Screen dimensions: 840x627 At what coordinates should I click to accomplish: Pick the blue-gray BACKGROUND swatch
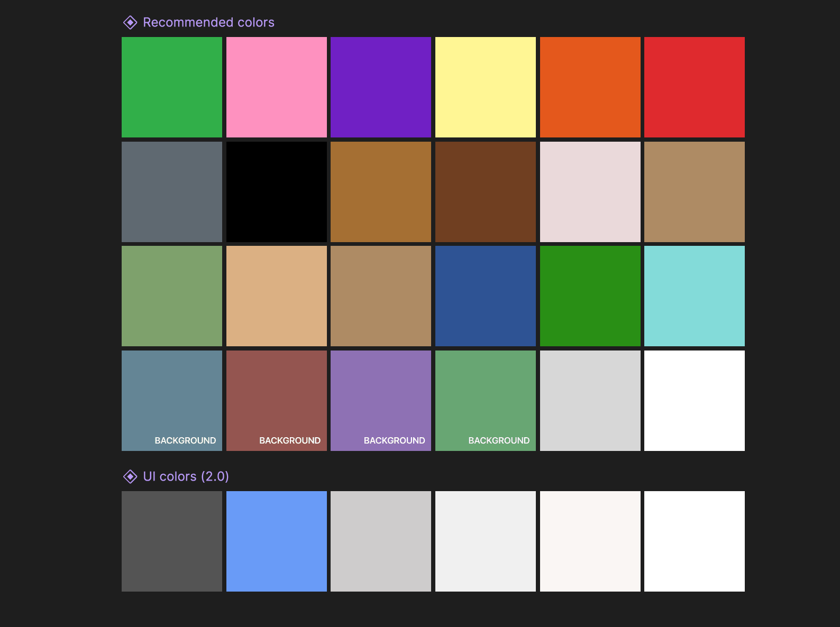[172, 400]
